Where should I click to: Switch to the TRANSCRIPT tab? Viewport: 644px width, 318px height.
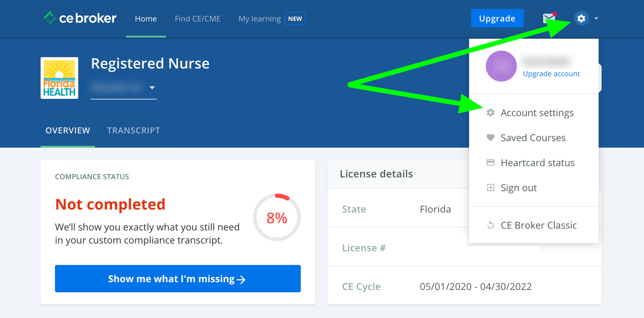134,130
